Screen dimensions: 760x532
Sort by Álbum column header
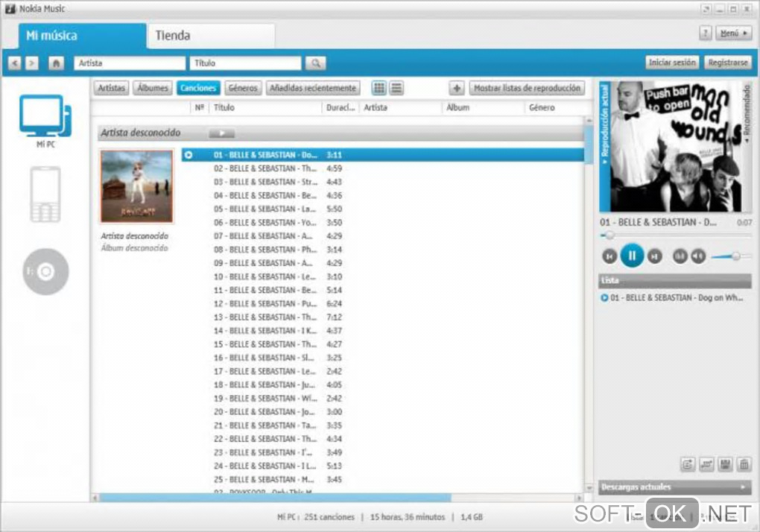(x=483, y=107)
